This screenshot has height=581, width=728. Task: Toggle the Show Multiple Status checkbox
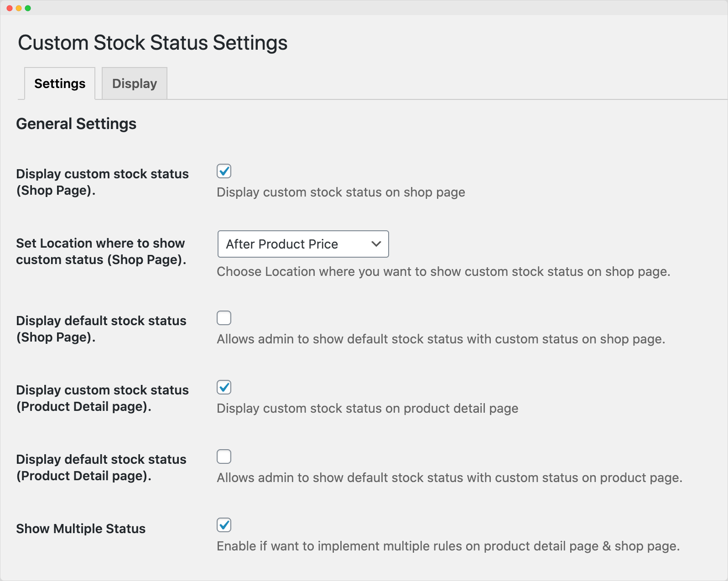224,525
